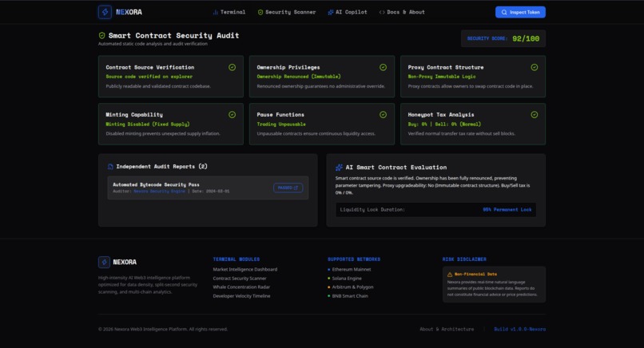Click 'Buy: 0% | Sell: 0% (Normal)' text
The height and width of the screenshot is (348, 644).
444,125
